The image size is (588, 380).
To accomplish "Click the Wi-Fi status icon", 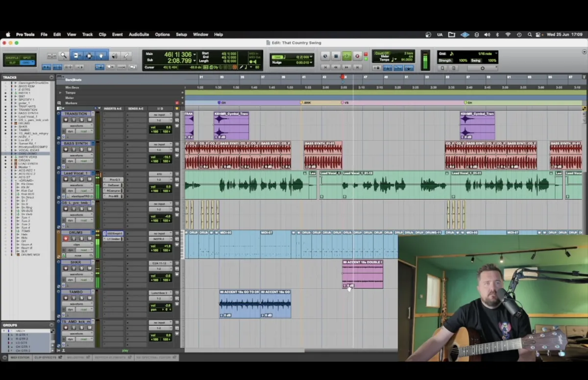I will coord(508,35).
